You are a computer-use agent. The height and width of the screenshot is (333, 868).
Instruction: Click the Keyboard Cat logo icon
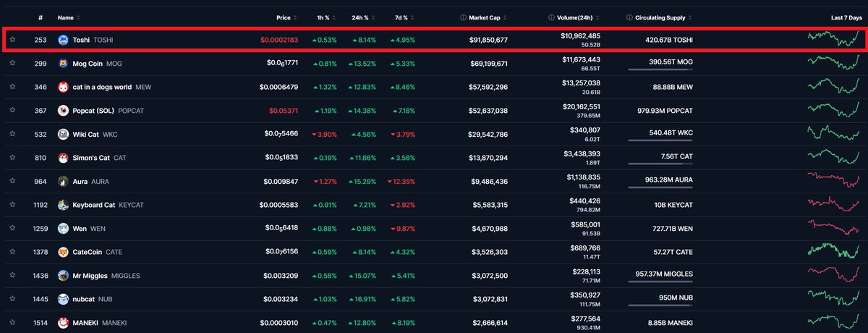[63, 205]
